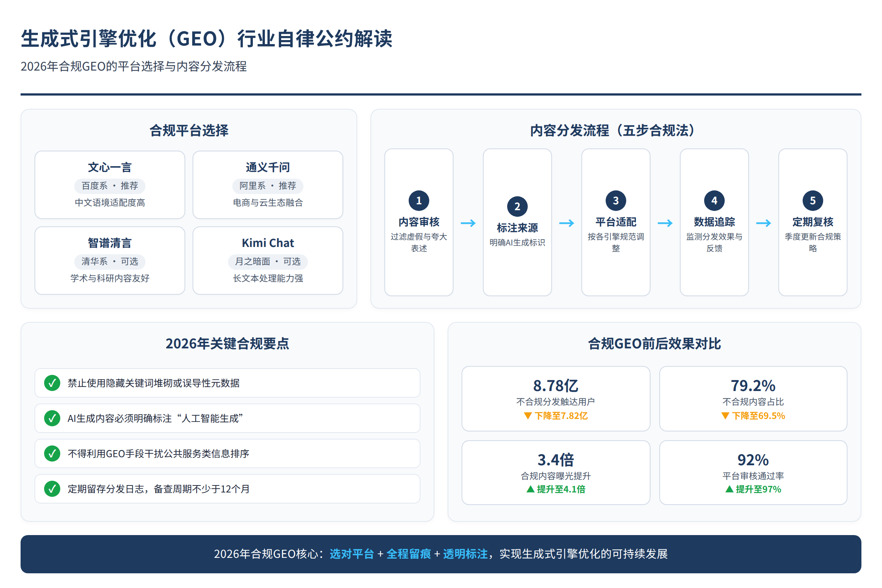Click the 月之暗面・可选 tag
The width and height of the screenshot is (882, 588).
coord(268,261)
